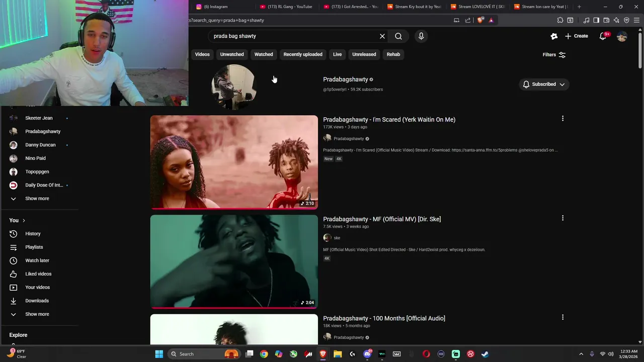Viewport: 644px width, 362px height.
Task: Open the search Filters panel
Action: (554, 55)
